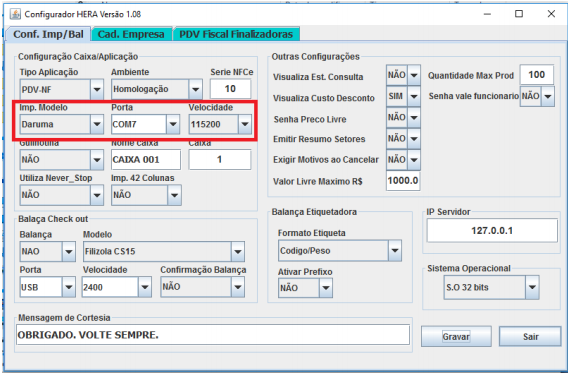
Task: Click the IP Servidor field 127.0.0.1
Action: point(492,231)
